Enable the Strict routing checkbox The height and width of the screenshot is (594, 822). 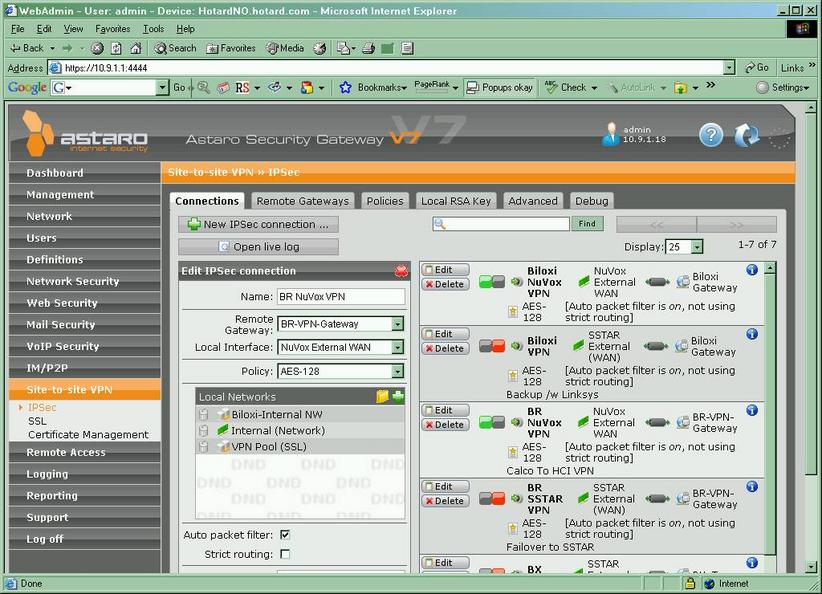coord(285,554)
